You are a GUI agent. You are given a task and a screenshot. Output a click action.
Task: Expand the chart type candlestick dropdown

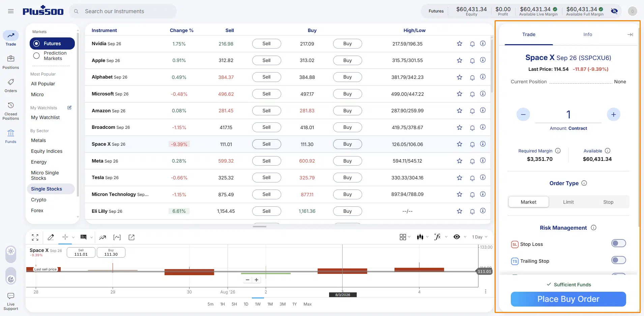(422, 237)
